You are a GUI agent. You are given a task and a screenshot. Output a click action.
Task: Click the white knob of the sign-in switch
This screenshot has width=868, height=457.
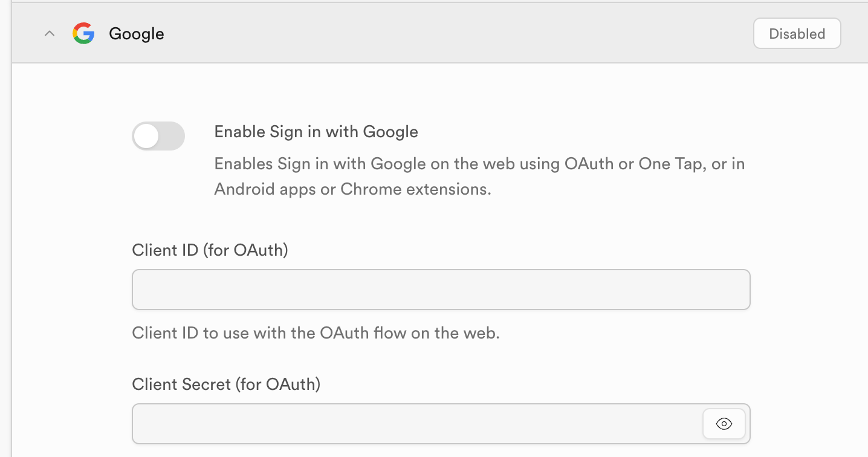click(x=146, y=136)
